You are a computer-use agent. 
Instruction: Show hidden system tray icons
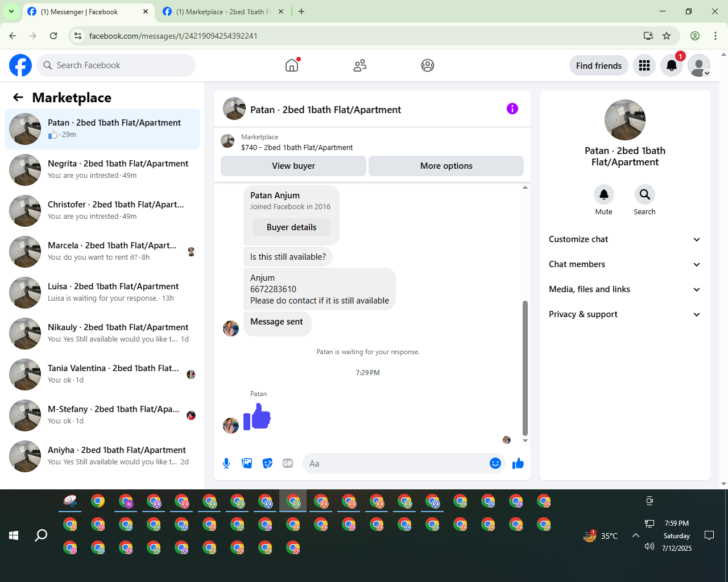pyautogui.click(x=636, y=535)
